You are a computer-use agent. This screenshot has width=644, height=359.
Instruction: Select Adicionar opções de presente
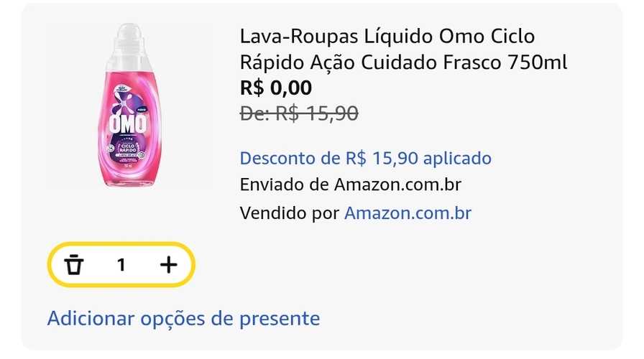pos(183,317)
